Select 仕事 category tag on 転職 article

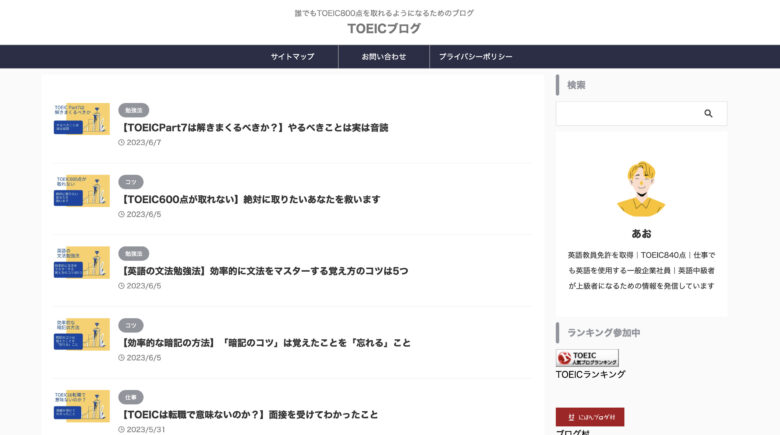(x=131, y=397)
